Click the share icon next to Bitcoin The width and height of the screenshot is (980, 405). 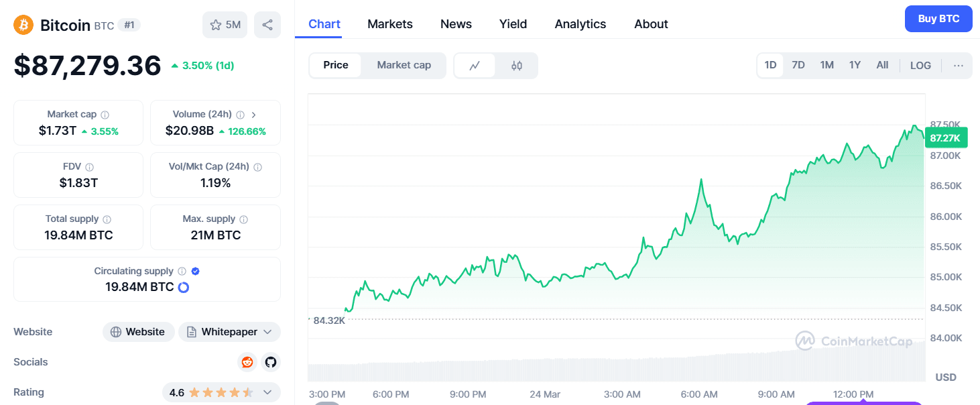click(x=267, y=25)
